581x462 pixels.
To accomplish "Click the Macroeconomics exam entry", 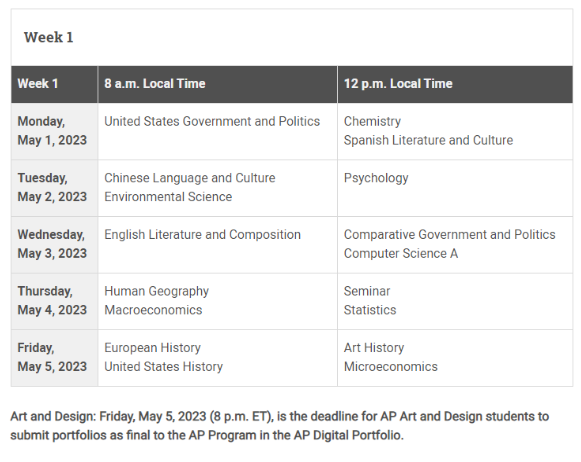I will click(153, 310).
